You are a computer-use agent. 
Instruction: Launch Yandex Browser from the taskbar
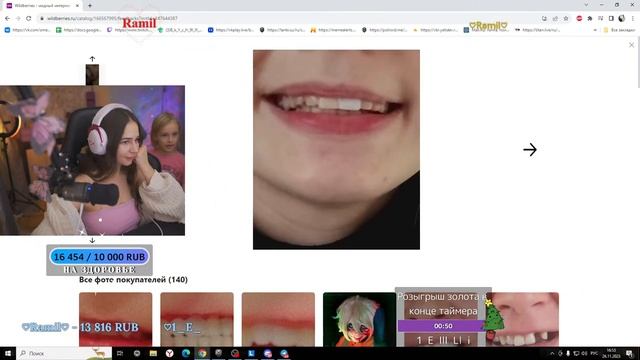click(169, 353)
